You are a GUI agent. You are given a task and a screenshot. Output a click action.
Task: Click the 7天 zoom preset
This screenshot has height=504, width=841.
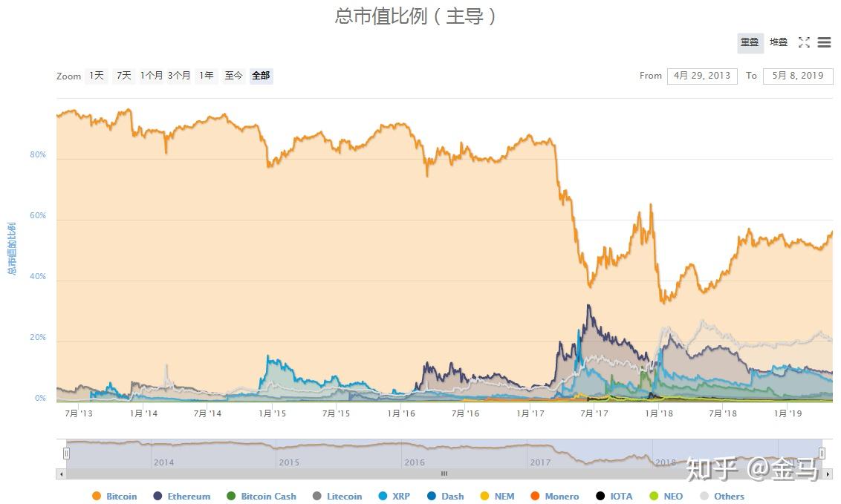[123, 76]
